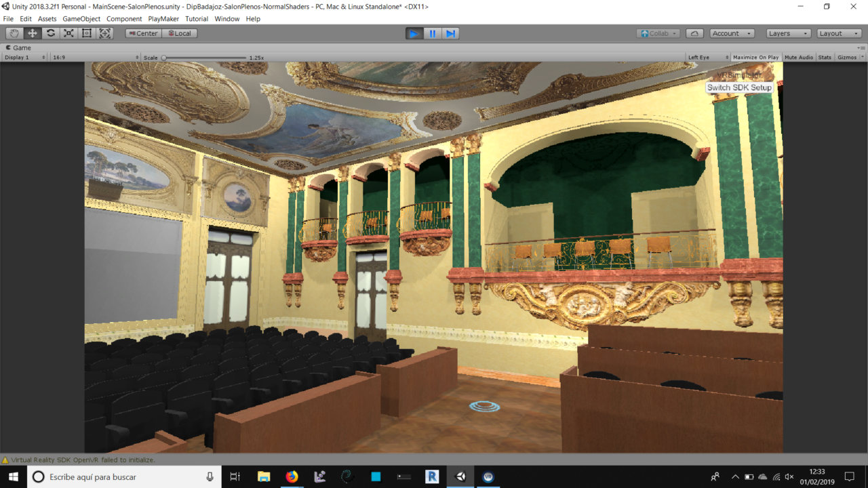This screenshot has width=868, height=488.
Task: Select the Hand tool in toolbar
Action: point(14,33)
